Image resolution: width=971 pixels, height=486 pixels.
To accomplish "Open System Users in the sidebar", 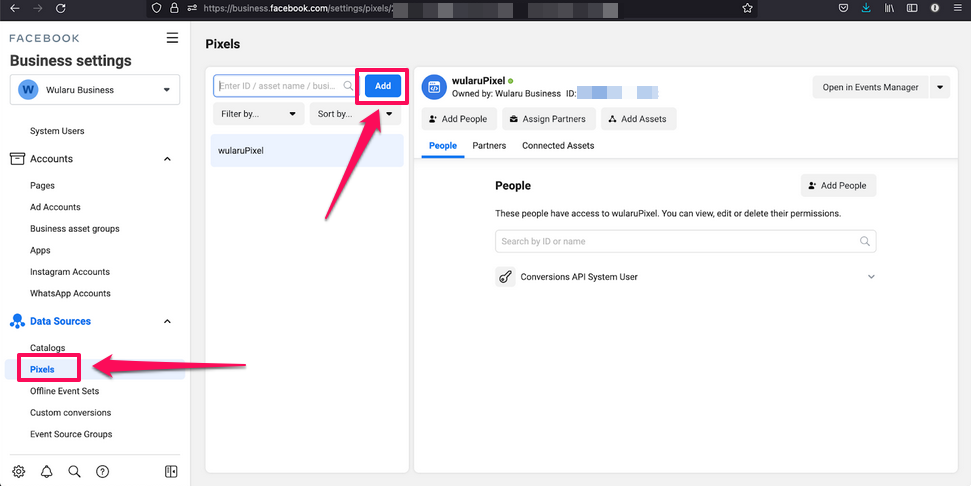I will pos(57,131).
